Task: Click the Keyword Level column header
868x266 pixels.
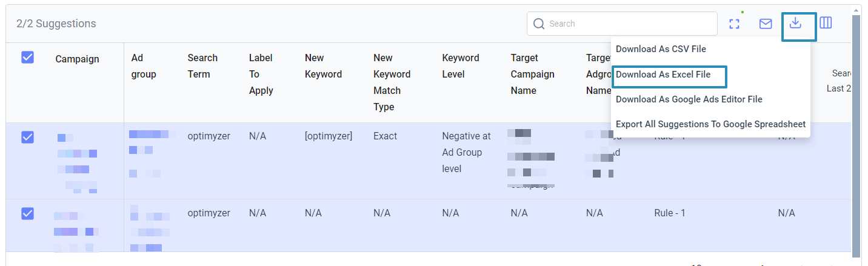Action: point(461,66)
